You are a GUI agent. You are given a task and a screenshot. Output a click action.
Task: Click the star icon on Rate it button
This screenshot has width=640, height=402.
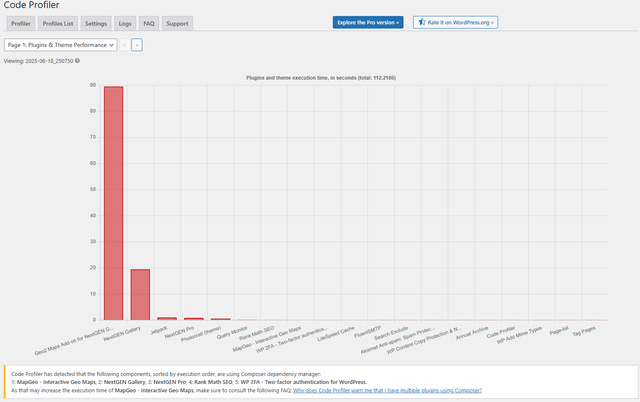422,22
